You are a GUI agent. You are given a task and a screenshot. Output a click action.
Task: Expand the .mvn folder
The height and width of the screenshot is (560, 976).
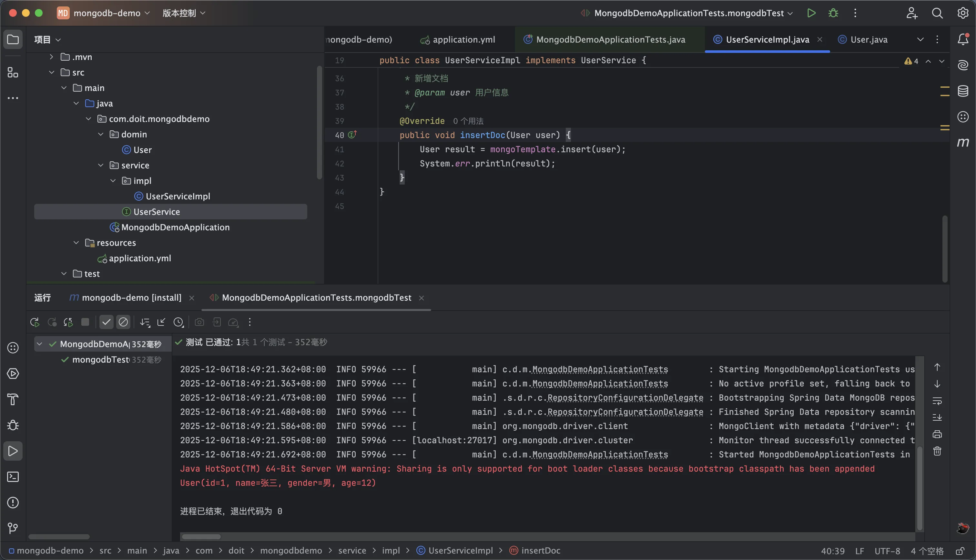52,57
